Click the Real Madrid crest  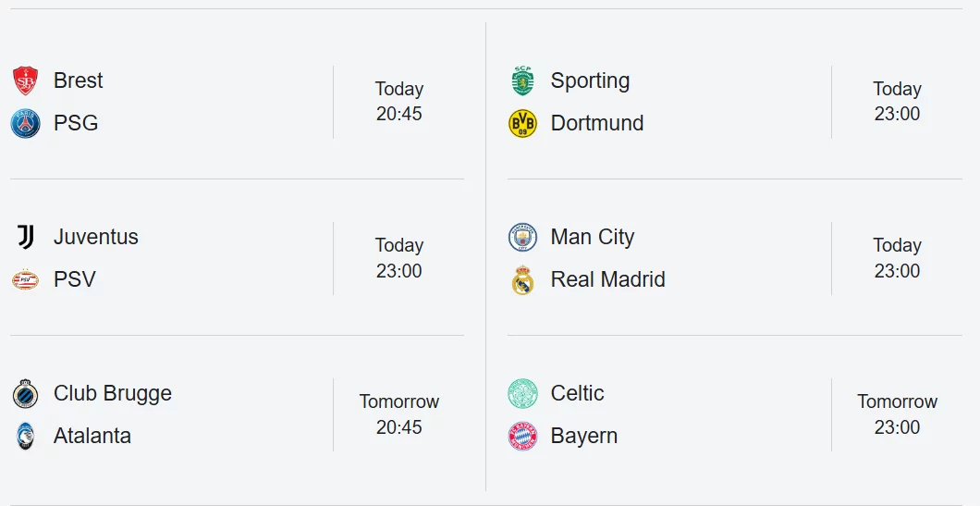pyautogui.click(x=522, y=279)
